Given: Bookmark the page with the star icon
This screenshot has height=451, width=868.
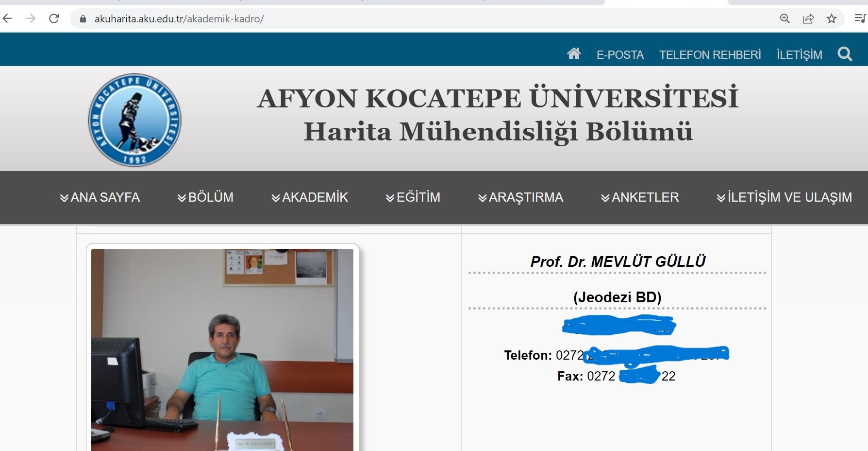Looking at the screenshot, I should coord(832,19).
